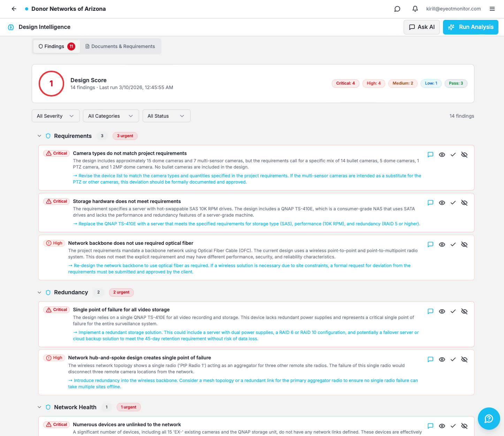Switch to the Findings tab
504x436 pixels.
[x=56, y=46]
